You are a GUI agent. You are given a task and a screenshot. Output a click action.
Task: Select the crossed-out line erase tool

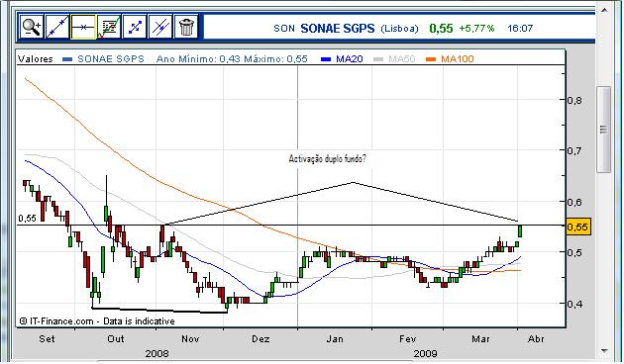point(160,27)
